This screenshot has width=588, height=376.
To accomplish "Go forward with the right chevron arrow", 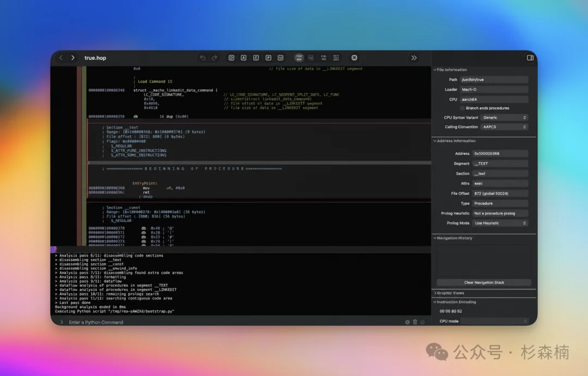I will point(73,58).
